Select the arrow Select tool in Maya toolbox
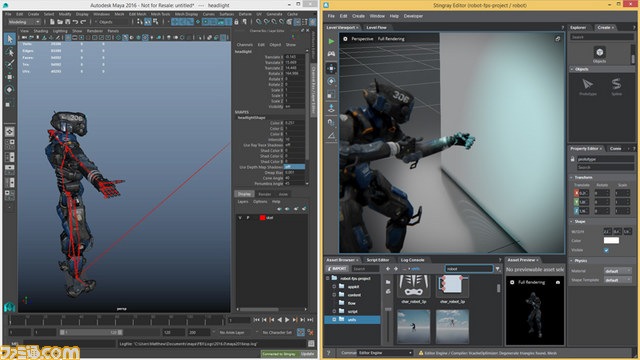 pos(9,39)
